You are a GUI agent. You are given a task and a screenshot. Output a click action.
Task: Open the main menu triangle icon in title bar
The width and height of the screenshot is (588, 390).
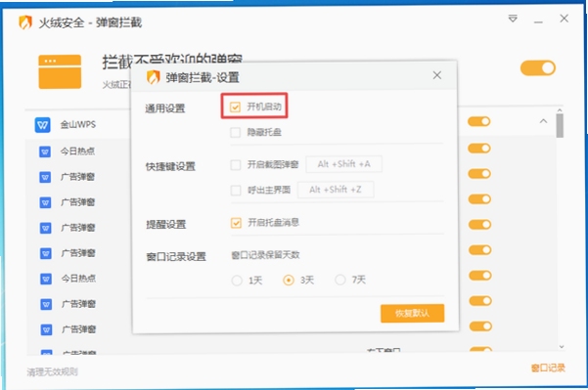513,19
